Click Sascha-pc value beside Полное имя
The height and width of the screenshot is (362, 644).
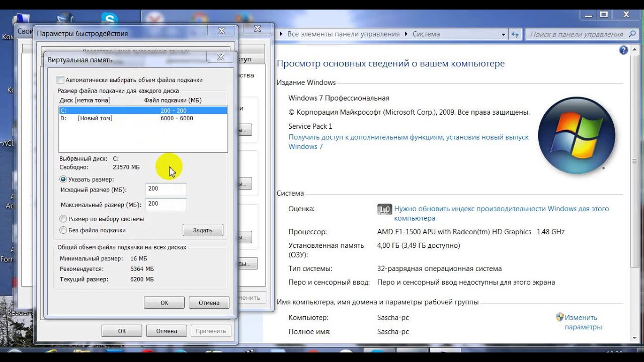(393, 332)
